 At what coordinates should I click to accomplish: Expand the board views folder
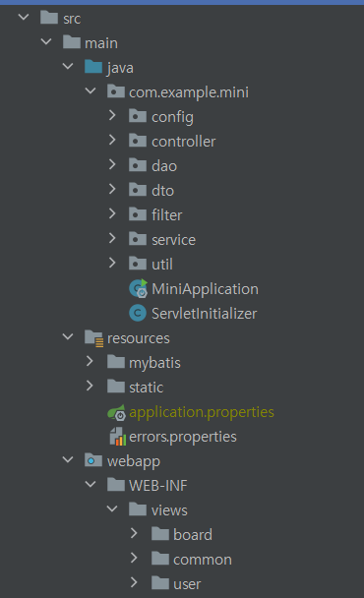click(x=134, y=533)
